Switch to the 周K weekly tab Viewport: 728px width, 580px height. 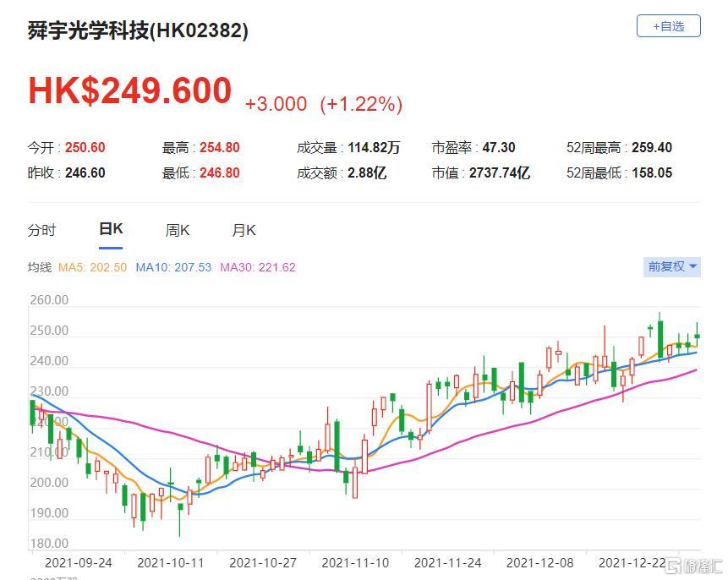point(178,230)
